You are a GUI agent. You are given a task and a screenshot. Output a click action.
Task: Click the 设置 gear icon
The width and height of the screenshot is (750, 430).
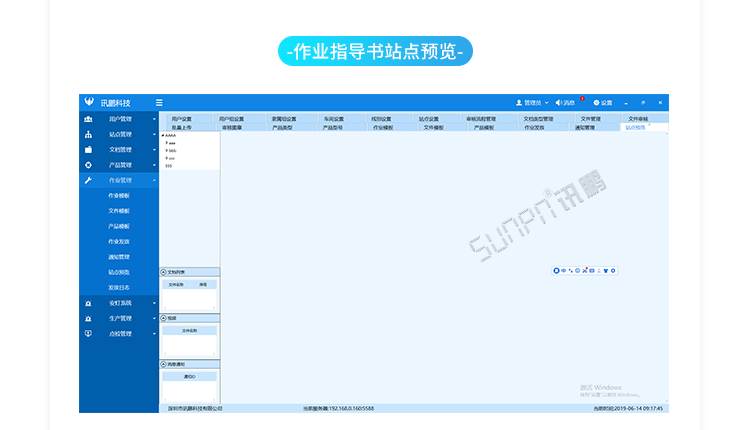click(596, 103)
